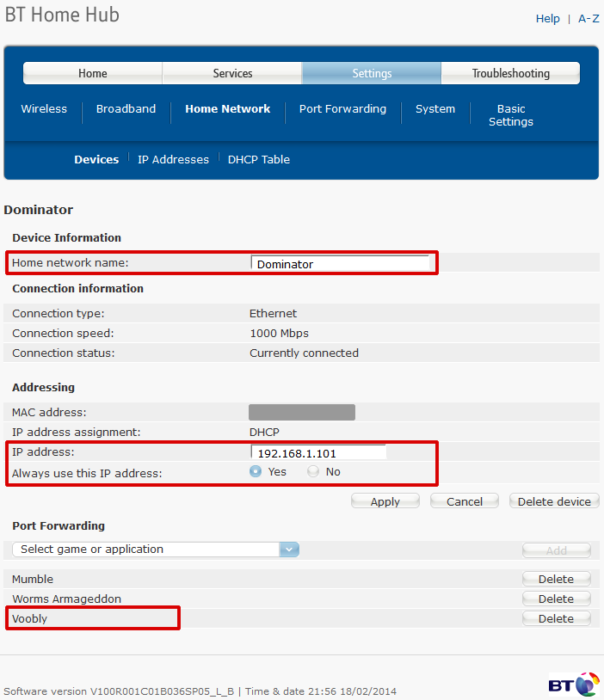
Task: View the IP Addresses subpage
Action: click(x=173, y=159)
